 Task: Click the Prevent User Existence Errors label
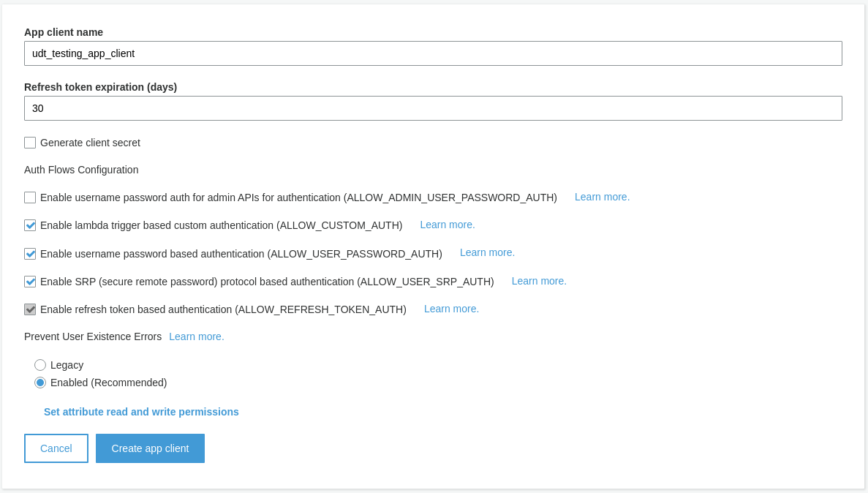pos(93,336)
